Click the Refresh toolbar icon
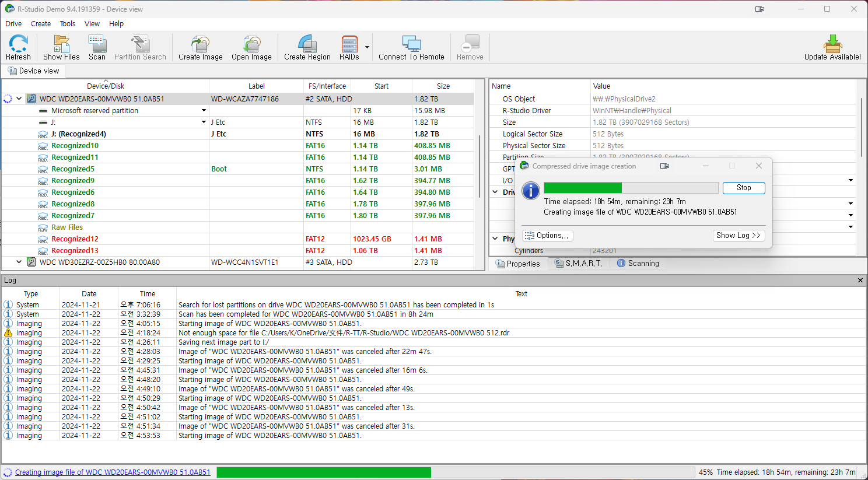Screen dimensions: 868x480 click(18, 47)
